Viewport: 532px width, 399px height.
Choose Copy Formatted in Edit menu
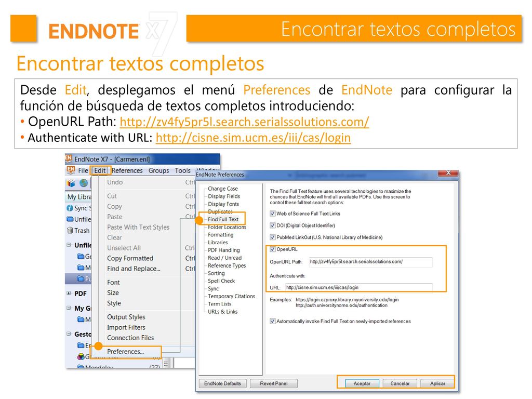pyautogui.click(x=130, y=259)
